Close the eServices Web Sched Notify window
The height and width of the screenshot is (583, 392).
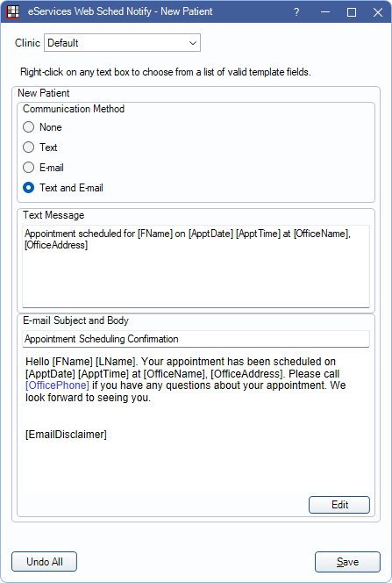[x=378, y=12]
